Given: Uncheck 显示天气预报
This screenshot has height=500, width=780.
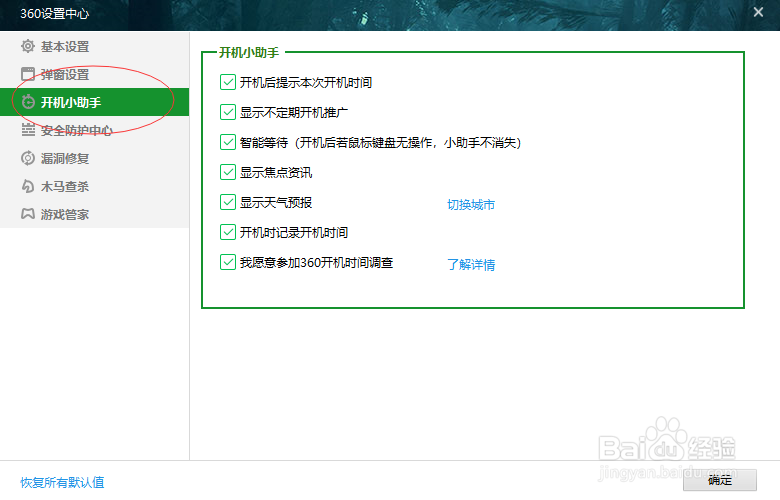Looking at the screenshot, I should tap(228, 202).
